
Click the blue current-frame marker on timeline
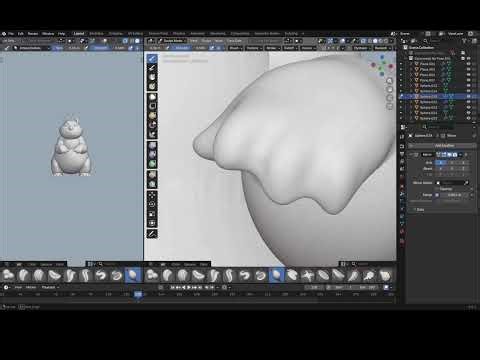(138, 294)
